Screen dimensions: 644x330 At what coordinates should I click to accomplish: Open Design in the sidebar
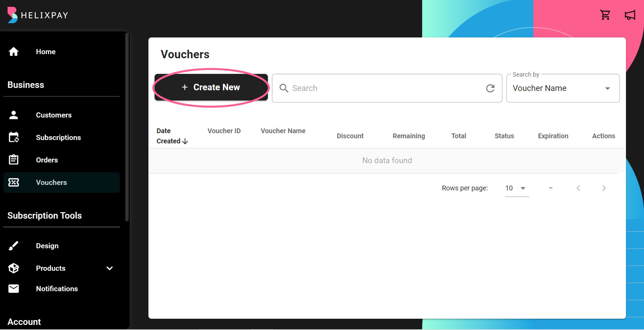62,246
